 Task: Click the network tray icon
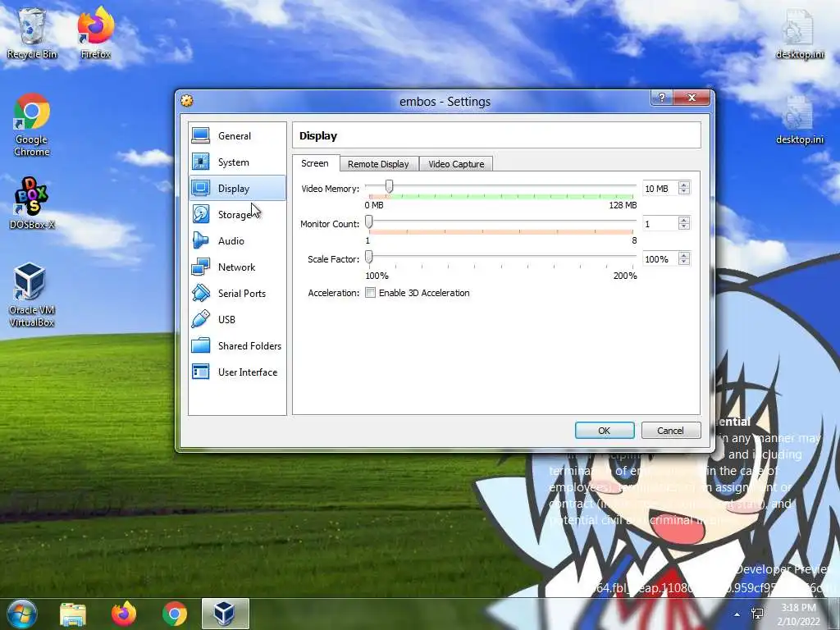757,614
